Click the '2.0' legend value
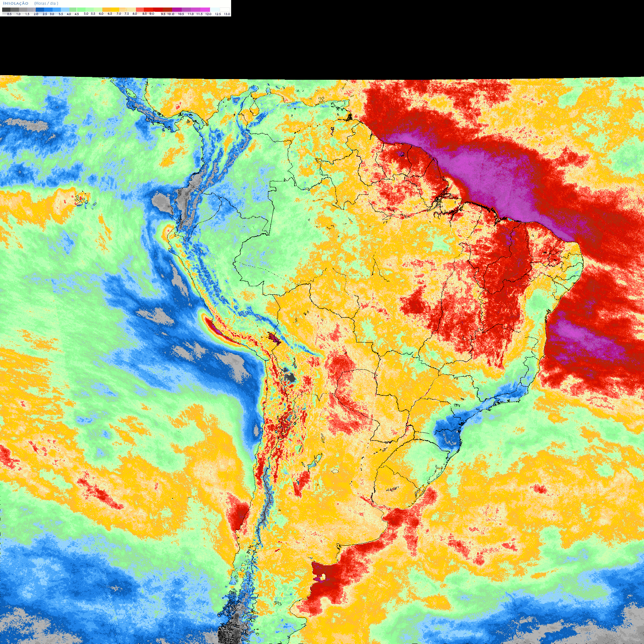The width and height of the screenshot is (644, 644). click(36, 14)
